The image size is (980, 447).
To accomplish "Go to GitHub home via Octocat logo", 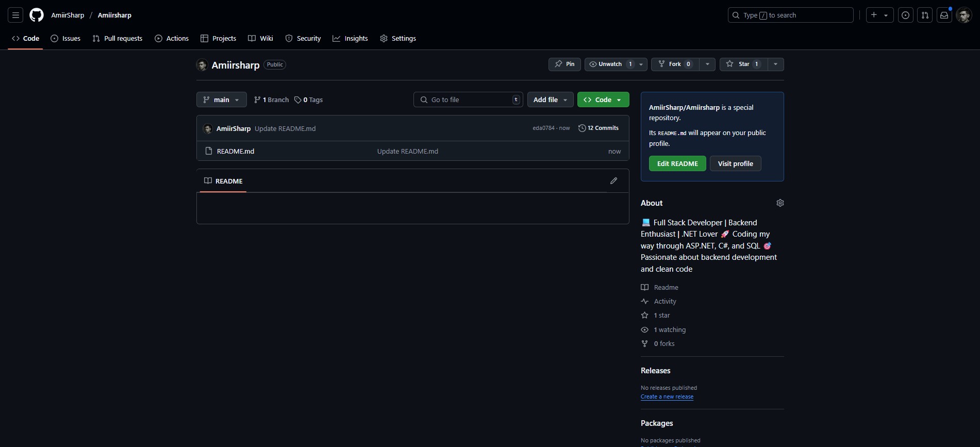I will pyautogui.click(x=37, y=15).
